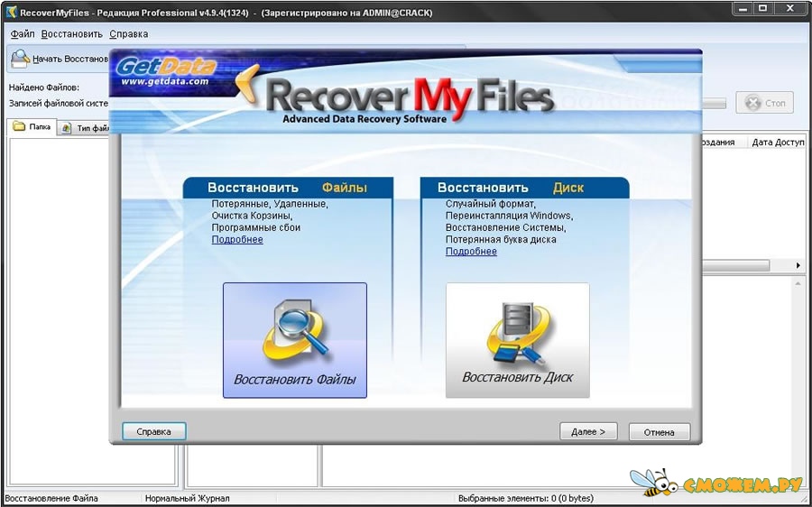
Task: Close the RecoverMyFiles window
Action: coord(790,8)
